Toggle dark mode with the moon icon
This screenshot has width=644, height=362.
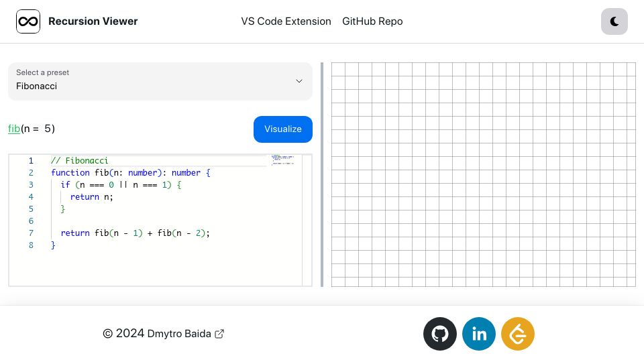[614, 21]
